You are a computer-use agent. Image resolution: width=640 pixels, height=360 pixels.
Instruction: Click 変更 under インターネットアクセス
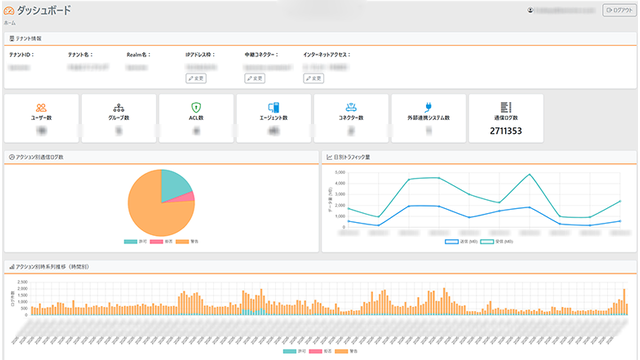313,78
